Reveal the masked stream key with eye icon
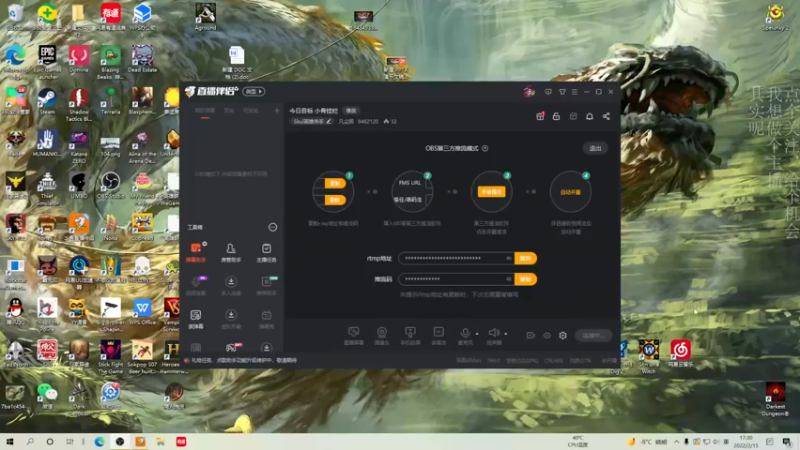The width and height of the screenshot is (800, 450). pos(509,279)
